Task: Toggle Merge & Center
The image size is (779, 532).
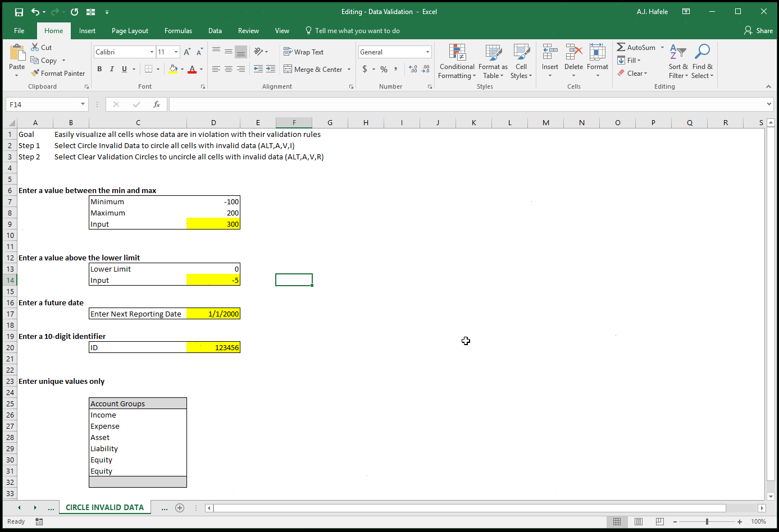Action: (313, 70)
